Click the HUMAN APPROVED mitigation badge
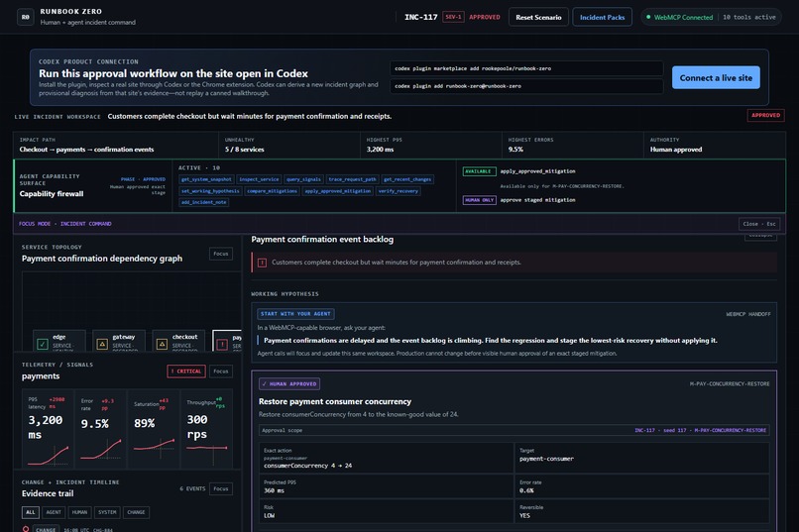799x532 pixels. [289, 383]
